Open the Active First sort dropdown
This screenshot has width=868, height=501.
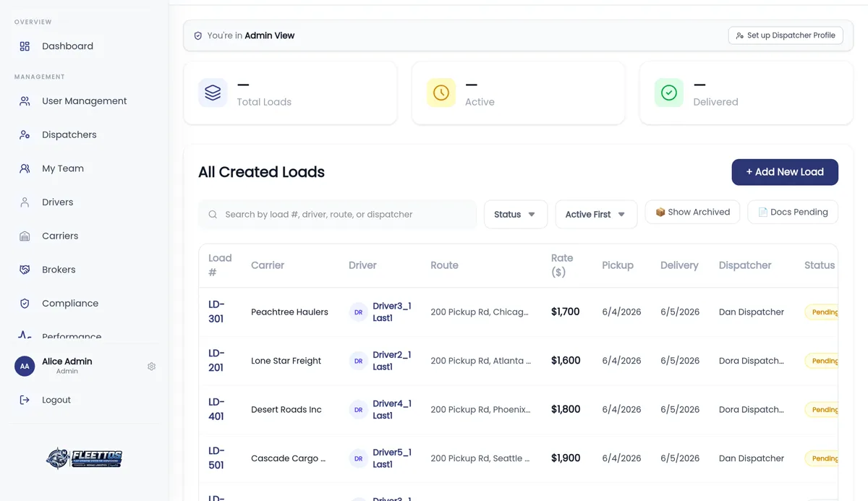tap(596, 214)
